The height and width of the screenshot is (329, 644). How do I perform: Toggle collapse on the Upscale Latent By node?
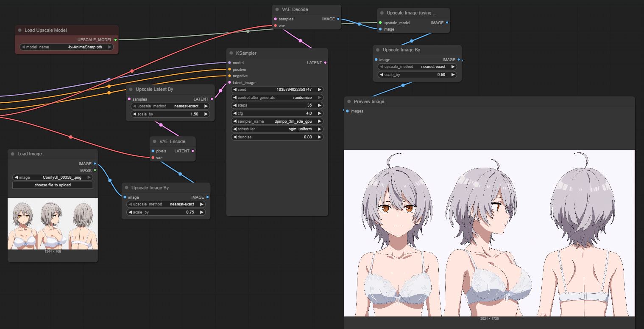(x=131, y=90)
